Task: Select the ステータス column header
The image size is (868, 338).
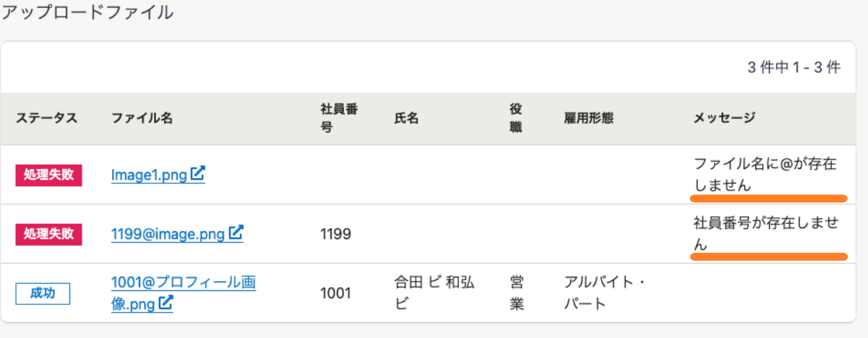Action: click(x=46, y=118)
